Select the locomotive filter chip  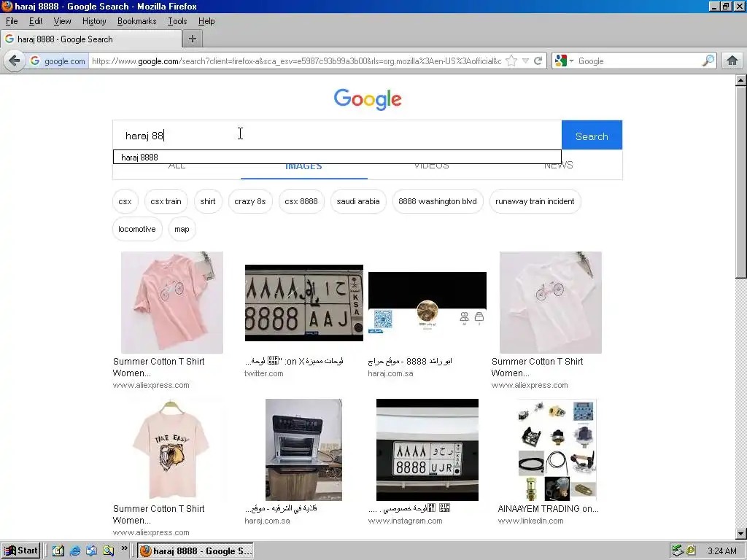coord(136,229)
